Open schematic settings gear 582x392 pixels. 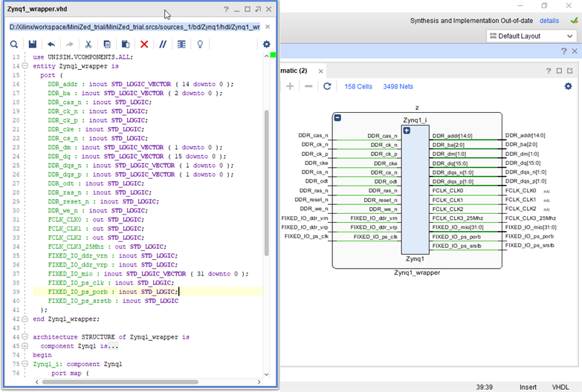tap(569, 86)
